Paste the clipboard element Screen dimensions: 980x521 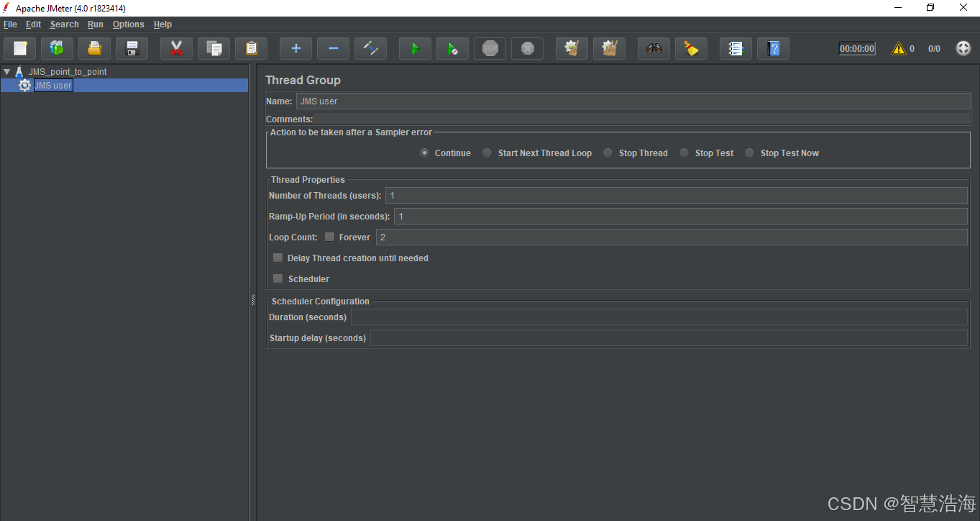(251, 48)
